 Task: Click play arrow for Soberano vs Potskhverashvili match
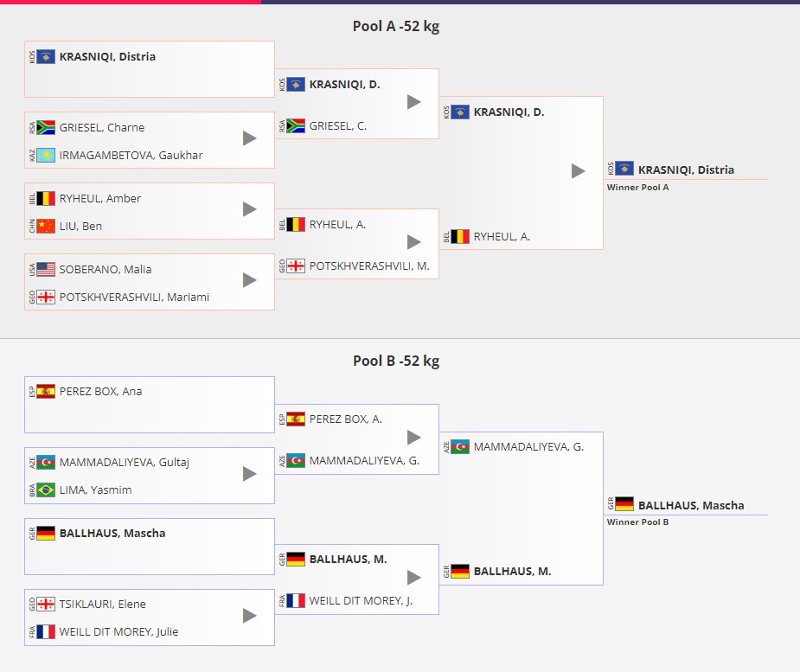click(x=249, y=280)
